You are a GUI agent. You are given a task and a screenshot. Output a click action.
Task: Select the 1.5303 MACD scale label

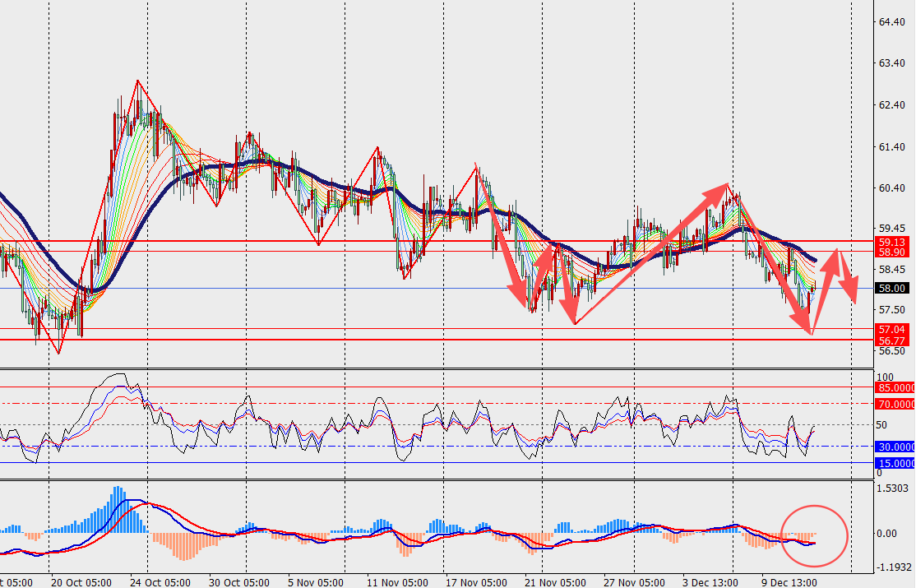click(893, 488)
